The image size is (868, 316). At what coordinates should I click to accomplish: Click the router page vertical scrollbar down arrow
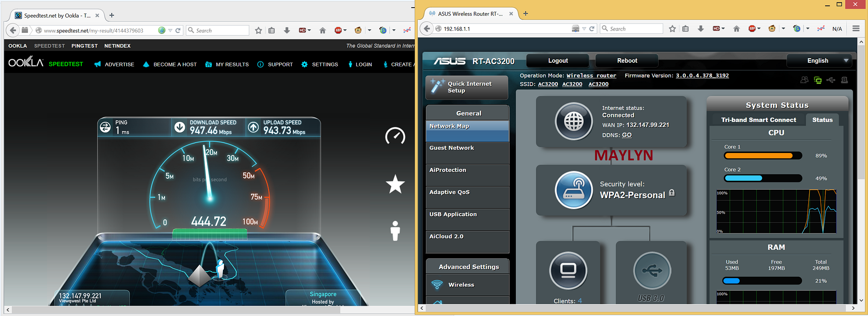pyautogui.click(x=860, y=300)
